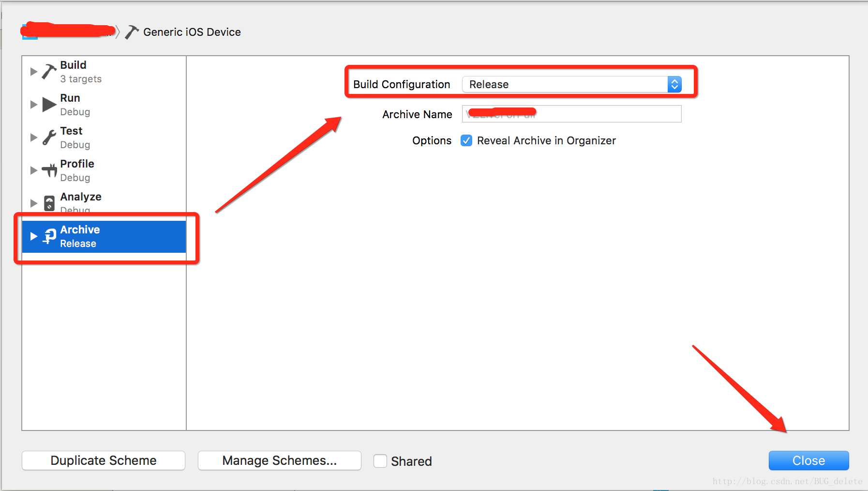Expand the Run action disclosure triangle

click(x=33, y=105)
